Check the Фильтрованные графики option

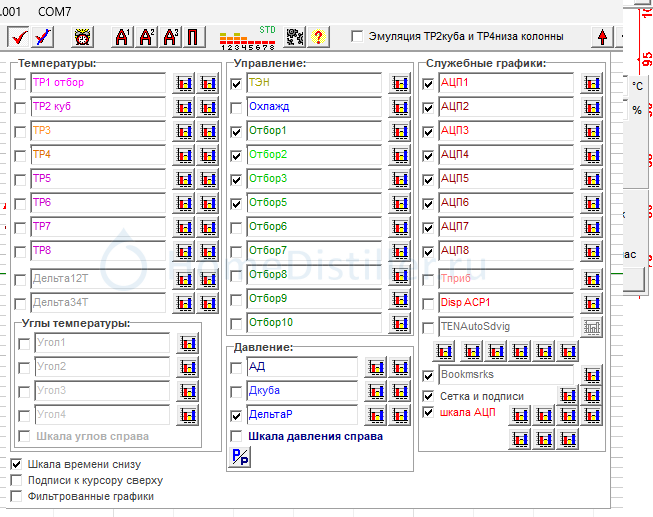click(x=16, y=495)
